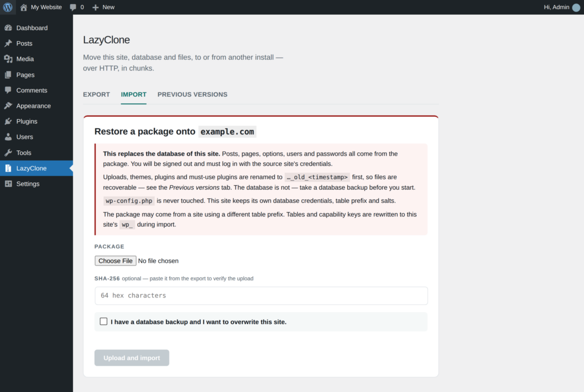
Task: Click the plus icon next to New
Action: (x=95, y=7)
